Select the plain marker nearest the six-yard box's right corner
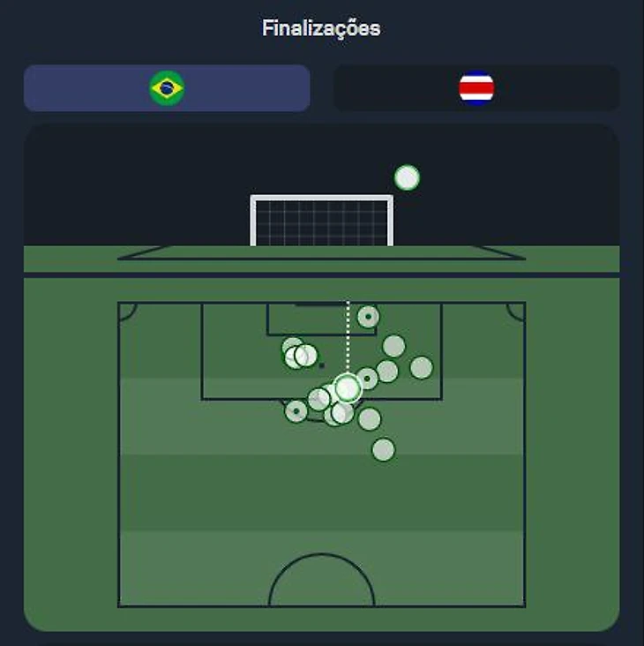Image resolution: width=644 pixels, height=646 pixels. (394, 346)
